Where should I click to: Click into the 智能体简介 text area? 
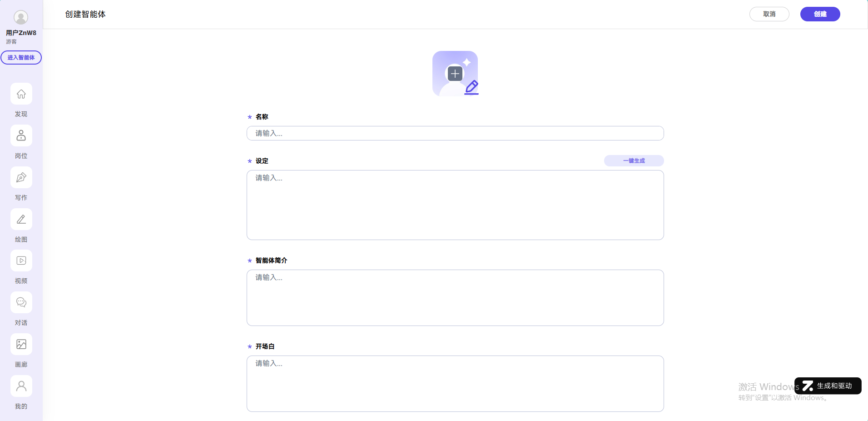click(455, 298)
